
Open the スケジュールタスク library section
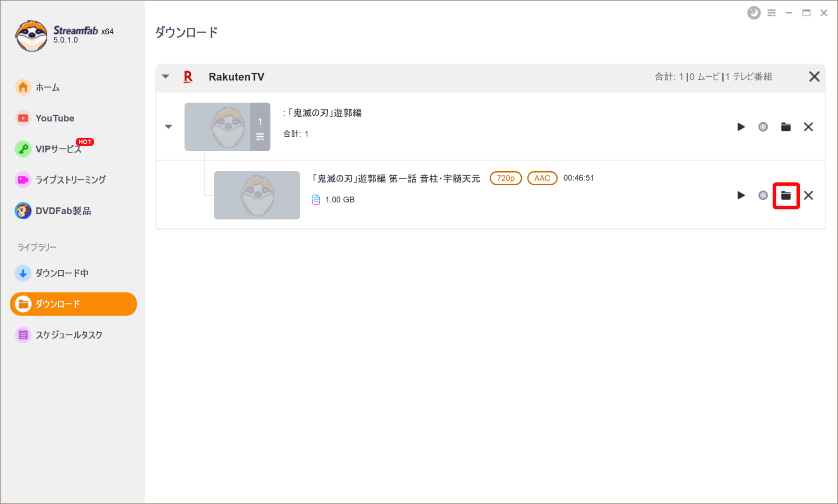click(68, 335)
